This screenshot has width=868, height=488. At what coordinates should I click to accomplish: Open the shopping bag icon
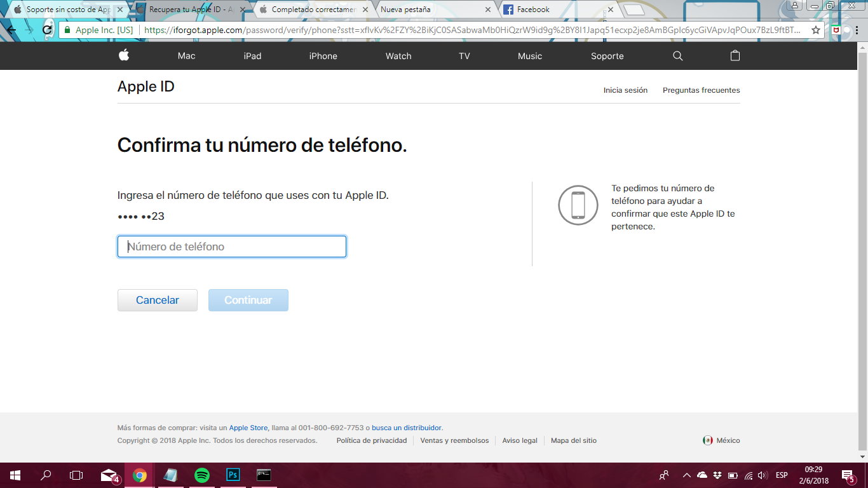coord(735,55)
